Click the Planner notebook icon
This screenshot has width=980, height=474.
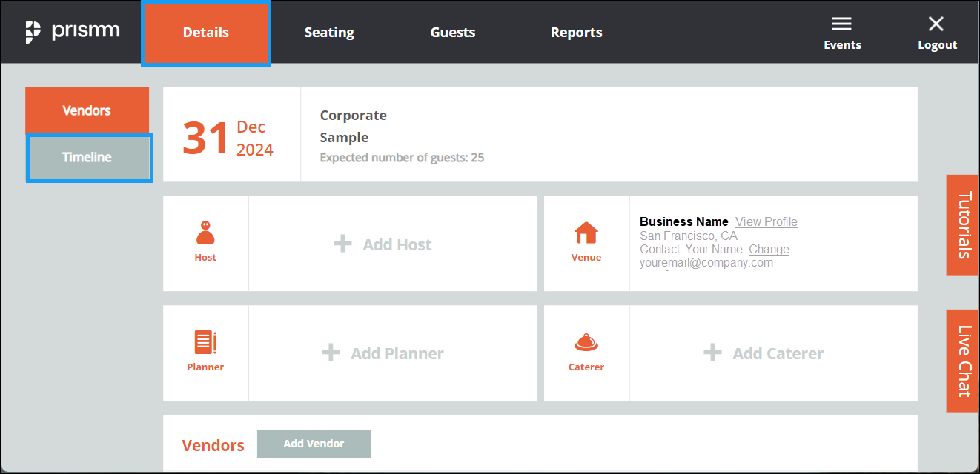pyautogui.click(x=205, y=342)
